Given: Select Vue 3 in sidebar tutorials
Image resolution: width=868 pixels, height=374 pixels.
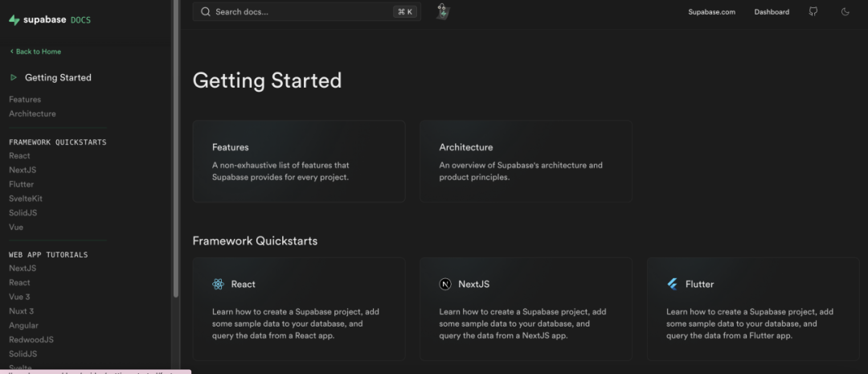Looking at the screenshot, I should (x=19, y=297).
